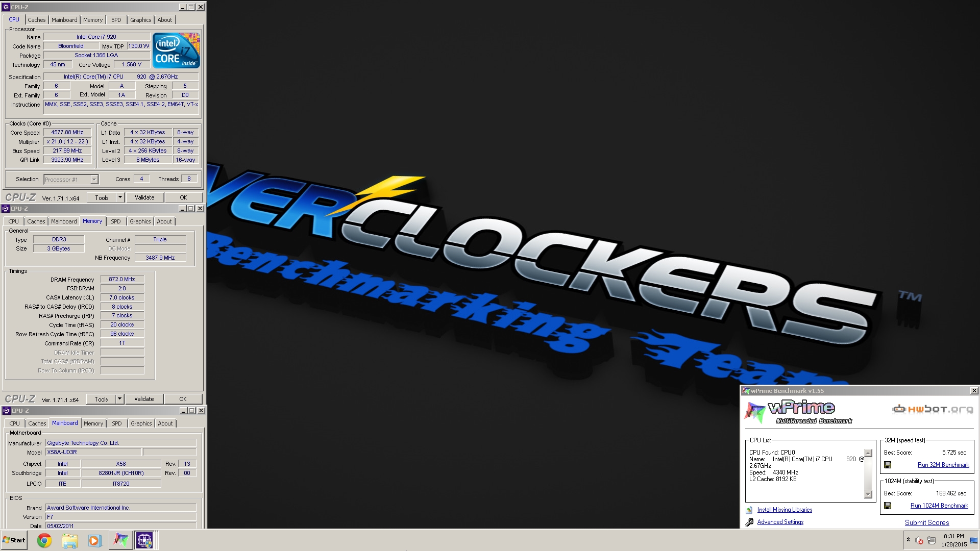Screen dimensions: 980x551
Task: Click CPU List scrollbar up arrow
Action: (x=868, y=453)
